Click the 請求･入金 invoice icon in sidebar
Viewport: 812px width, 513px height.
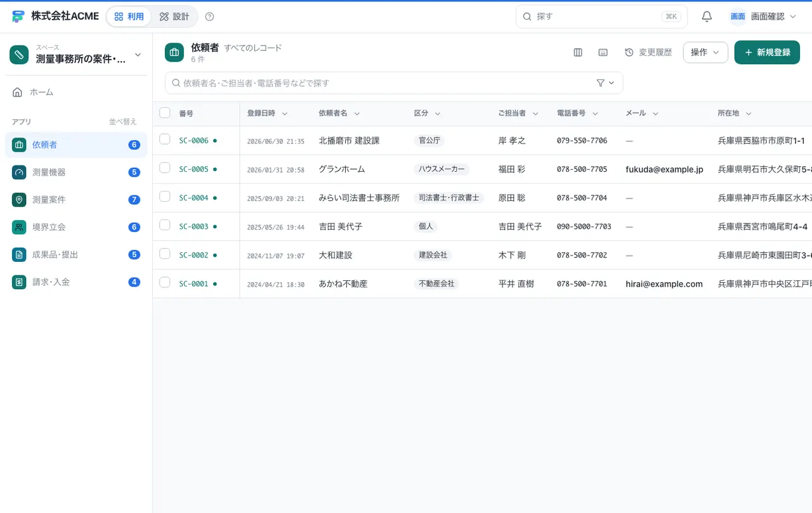click(19, 282)
